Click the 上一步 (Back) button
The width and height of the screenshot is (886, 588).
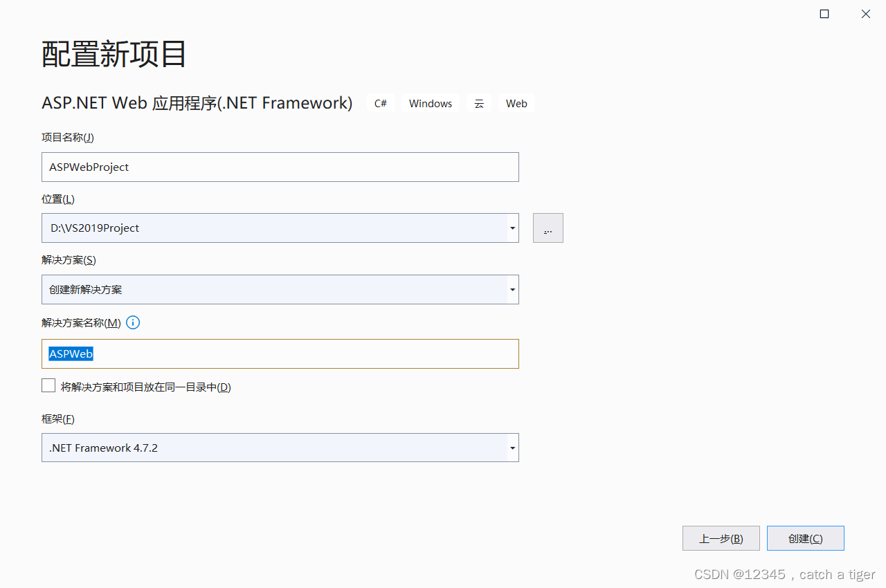click(x=721, y=538)
